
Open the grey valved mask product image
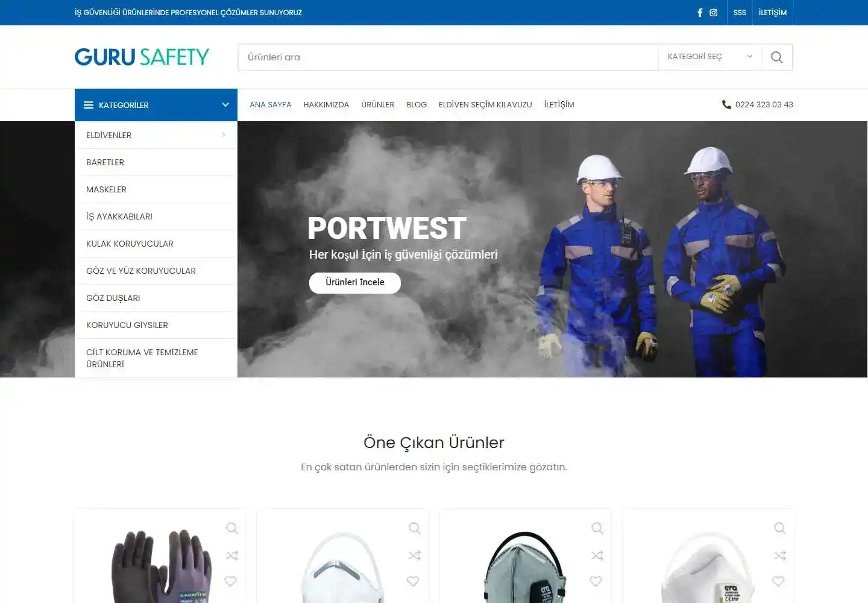(526, 567)
